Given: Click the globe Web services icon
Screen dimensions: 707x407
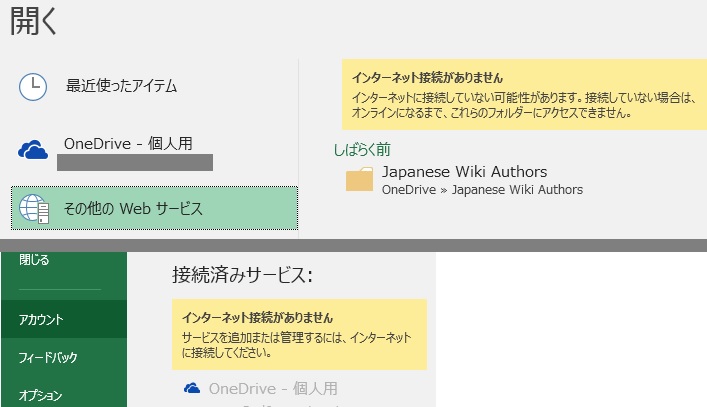Looking at the screenshot, I should point(34,209).
